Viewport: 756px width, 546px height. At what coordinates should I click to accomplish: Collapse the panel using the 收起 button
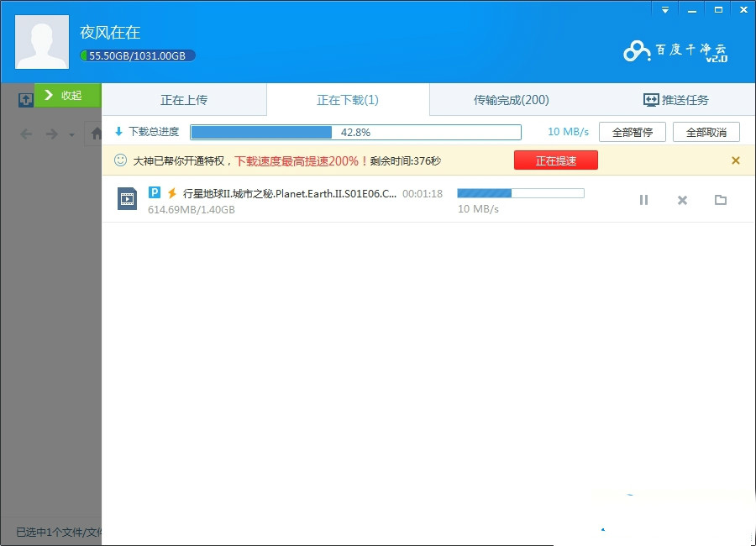[67, 96]
